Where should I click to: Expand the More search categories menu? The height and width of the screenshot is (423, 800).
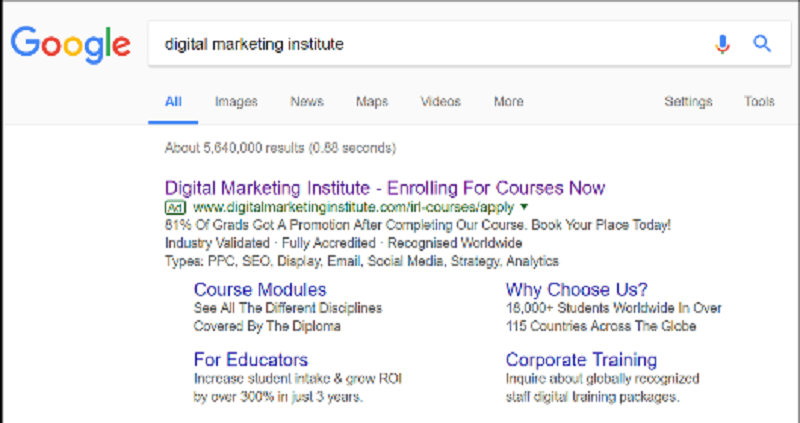coord(508,102)
